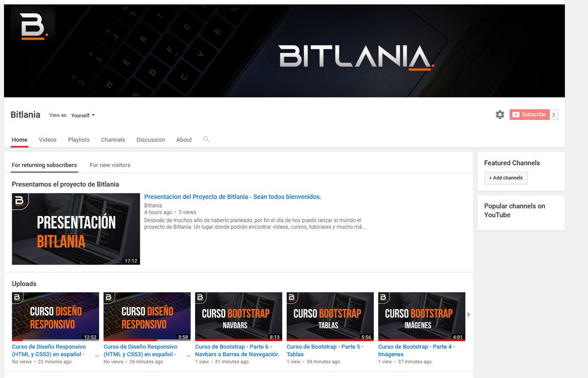Open Presentación Bitlania video thumbnail

click(x=76, y=229)
